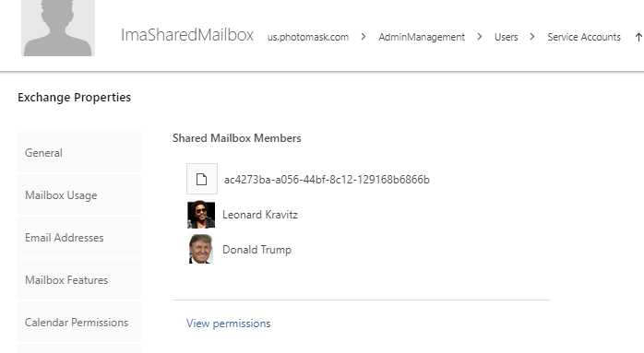Expand chevron after us.photomask.com breadcrumb
Viewport: 644px width, 353px height.
(x=364, y=37)
